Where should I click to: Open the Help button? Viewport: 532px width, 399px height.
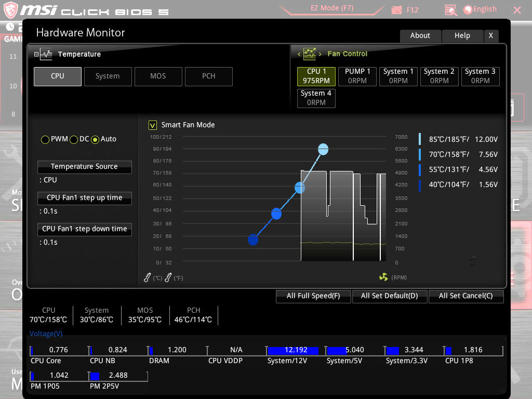[462, 36]
